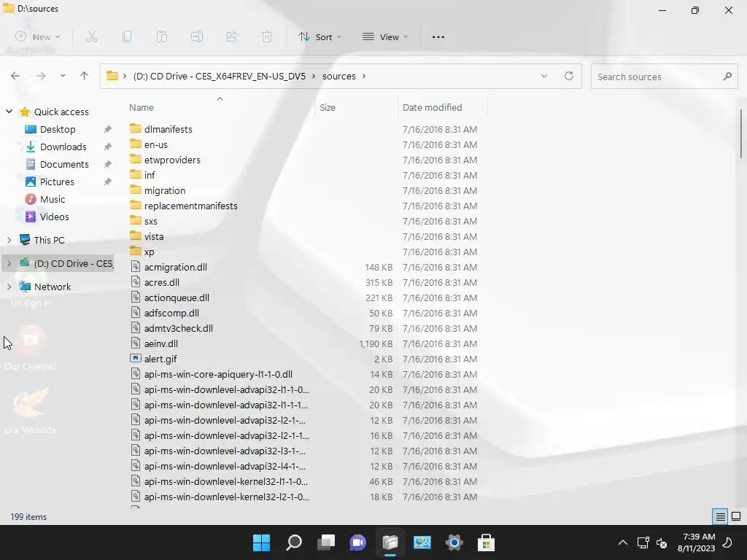Open clock and date in taskbar

coord(696,542)
